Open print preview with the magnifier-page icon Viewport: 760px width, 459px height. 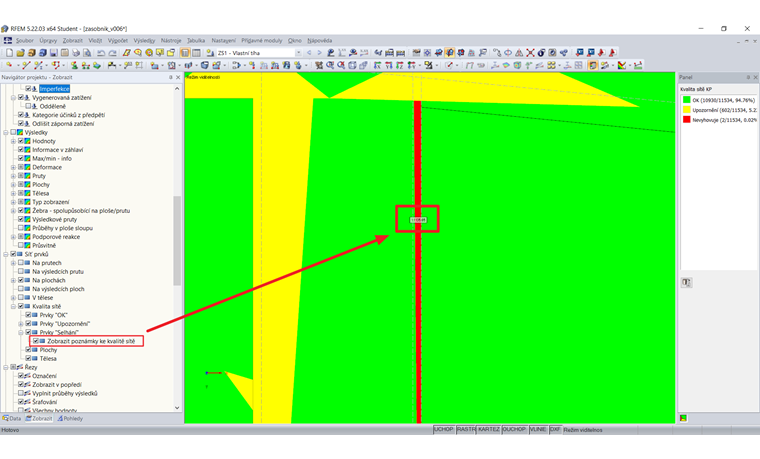tap(87, 53)
